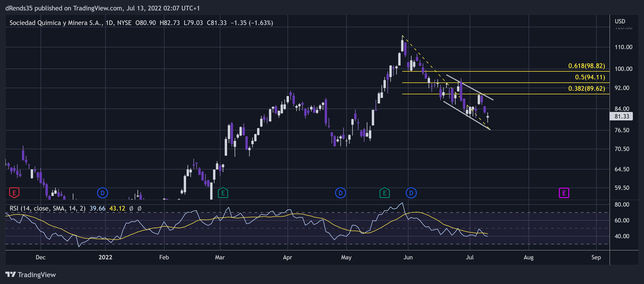Viewport: 644px width, 284px height.
Task: Click the Apr label on time axis
Action: coord(287,257)
